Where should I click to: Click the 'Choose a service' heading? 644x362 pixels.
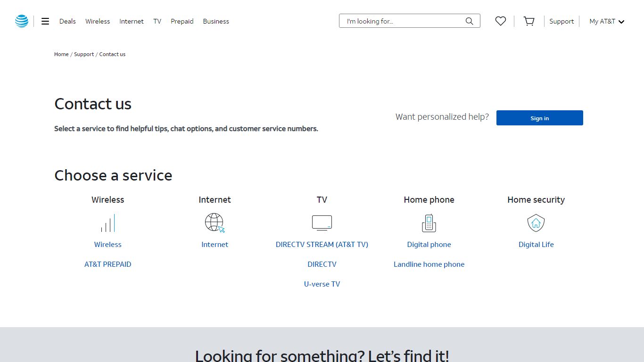click(x=113, y=175)
